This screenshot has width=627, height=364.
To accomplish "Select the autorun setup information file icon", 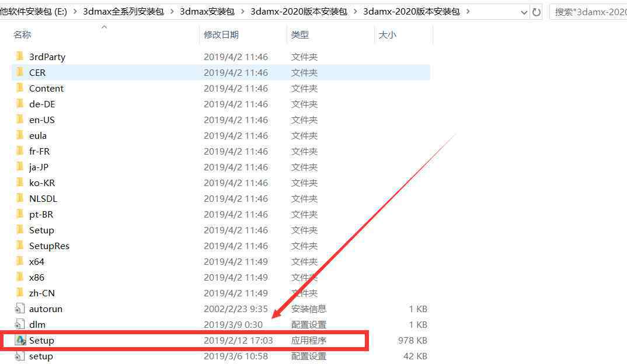I will tap(20, 309).
